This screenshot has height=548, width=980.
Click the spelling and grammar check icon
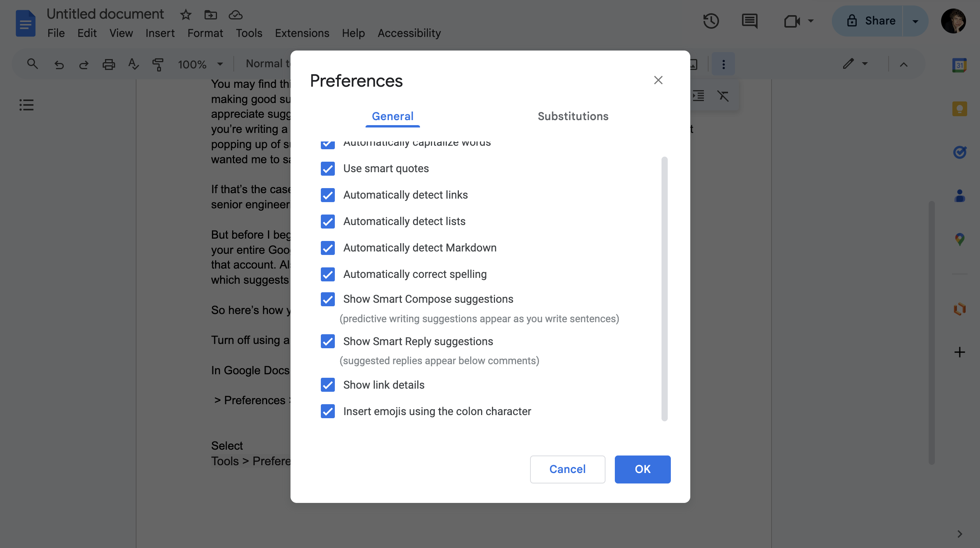pyautogui.click(x=133, y=64)
